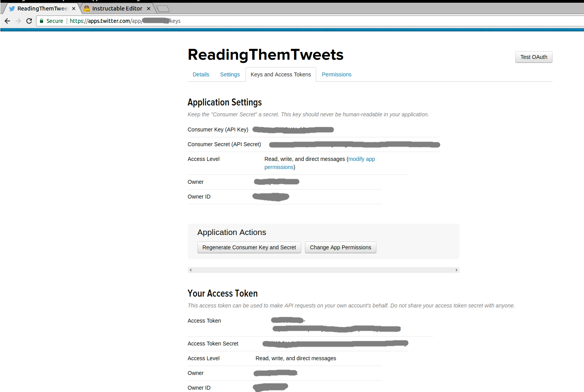Close the ReadingThemTweets browser tab

tap(74, 9)
